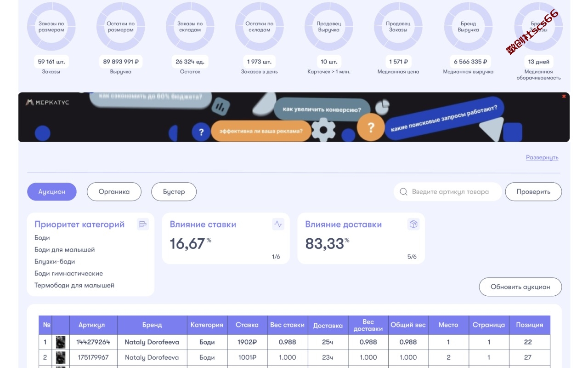Click bid value 1902₽
Viewport: 588px width, 368px height.
click(x=247, y=342)
